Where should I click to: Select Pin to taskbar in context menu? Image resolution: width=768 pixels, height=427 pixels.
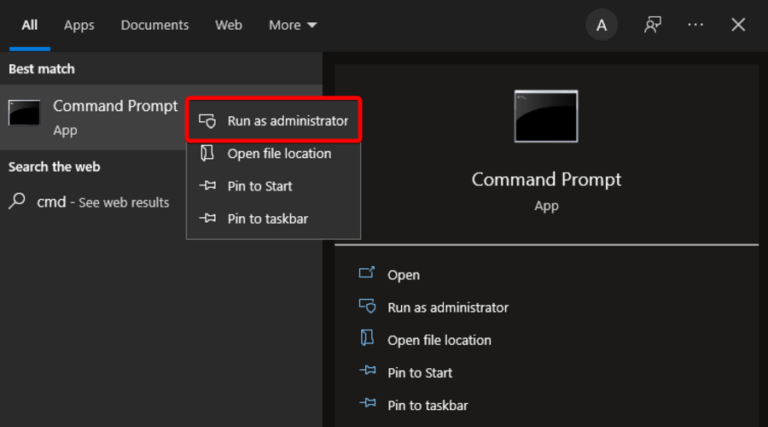point(267,218)
